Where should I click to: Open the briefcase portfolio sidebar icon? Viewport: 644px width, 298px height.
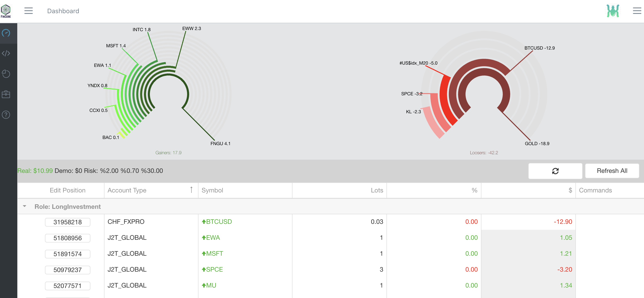click(x=6, y=94)
